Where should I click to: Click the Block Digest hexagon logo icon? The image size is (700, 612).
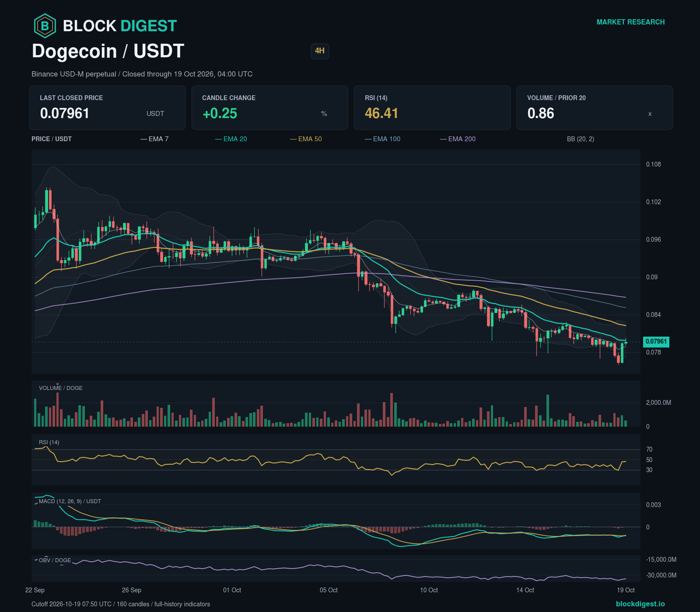click(45, 26)
